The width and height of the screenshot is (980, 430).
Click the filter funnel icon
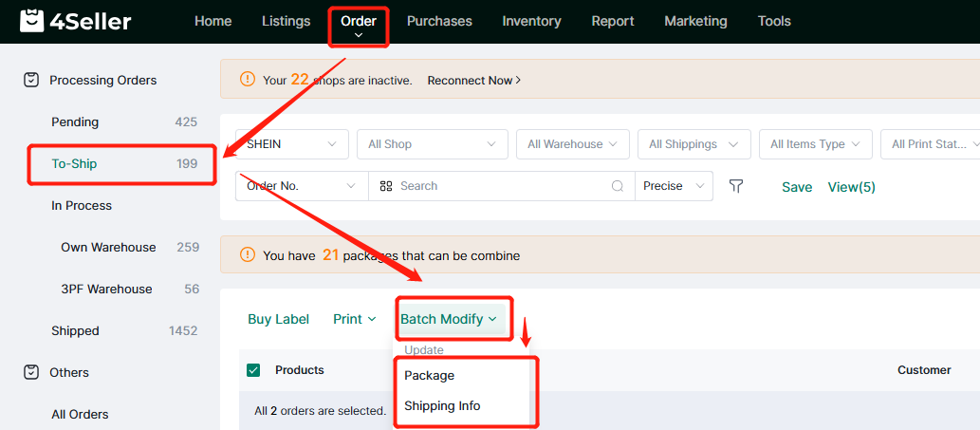(x=735, y=186)
